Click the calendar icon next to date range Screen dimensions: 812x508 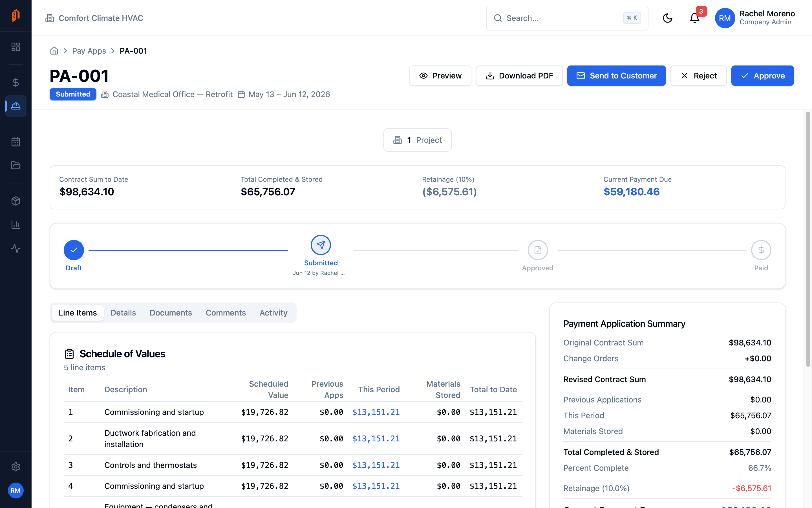point(241,95)
